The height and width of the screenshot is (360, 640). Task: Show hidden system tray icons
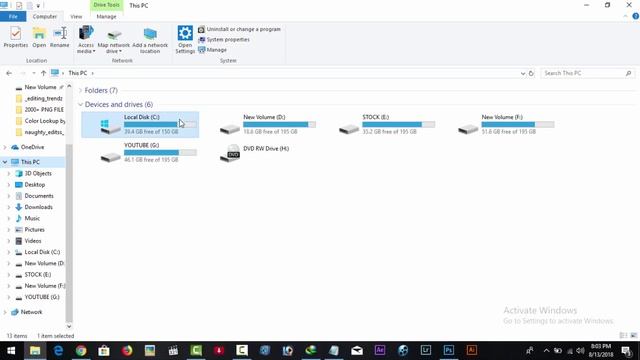[x=546, y=351]
